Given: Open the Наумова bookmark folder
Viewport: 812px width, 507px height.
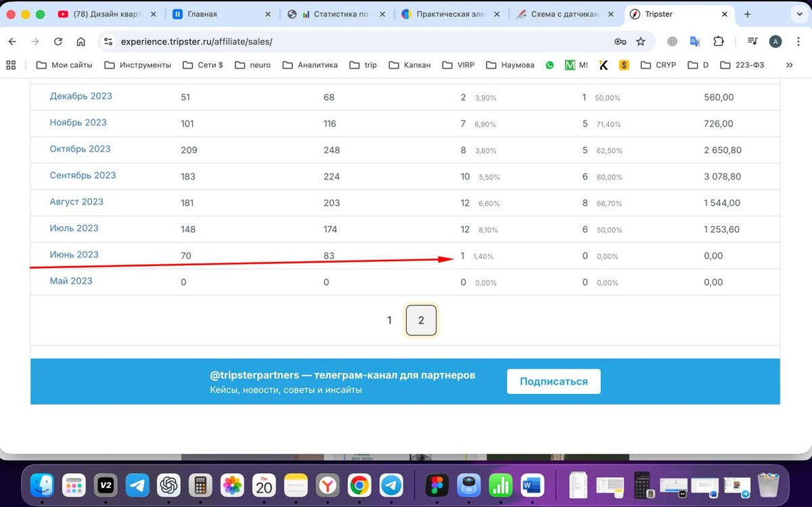Looking at the screenshot, I should [x=510, y=65].
